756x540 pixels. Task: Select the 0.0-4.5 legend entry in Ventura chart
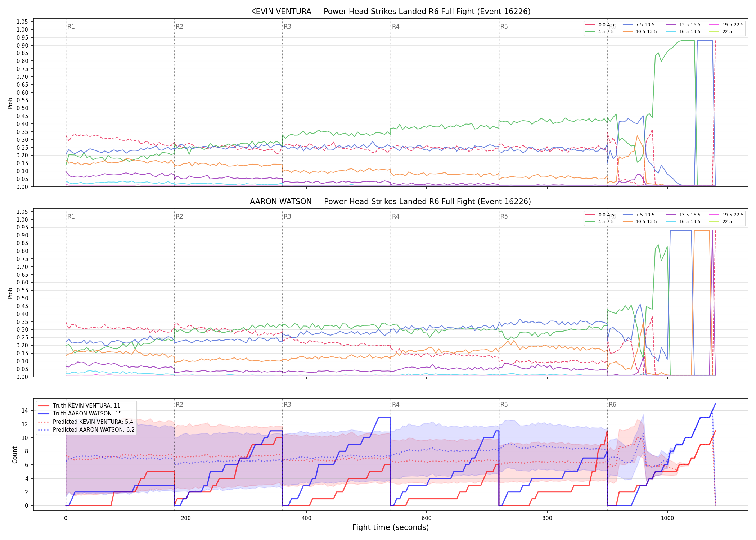pos(600,25)
